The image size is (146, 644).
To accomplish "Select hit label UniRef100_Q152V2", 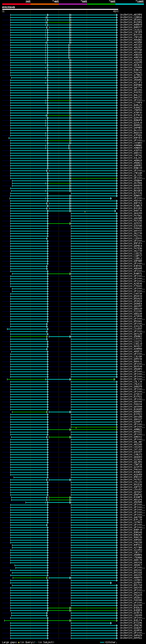I will tap(131, 223).
